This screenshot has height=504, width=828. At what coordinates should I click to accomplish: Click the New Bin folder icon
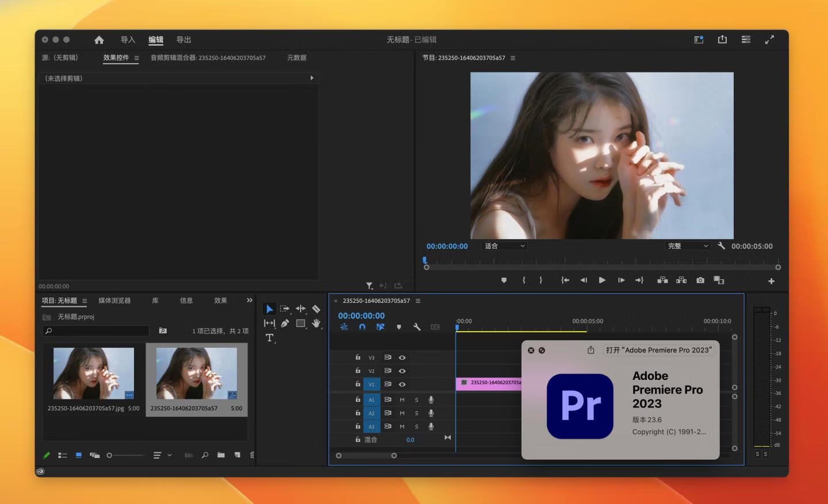pos(221,455)
